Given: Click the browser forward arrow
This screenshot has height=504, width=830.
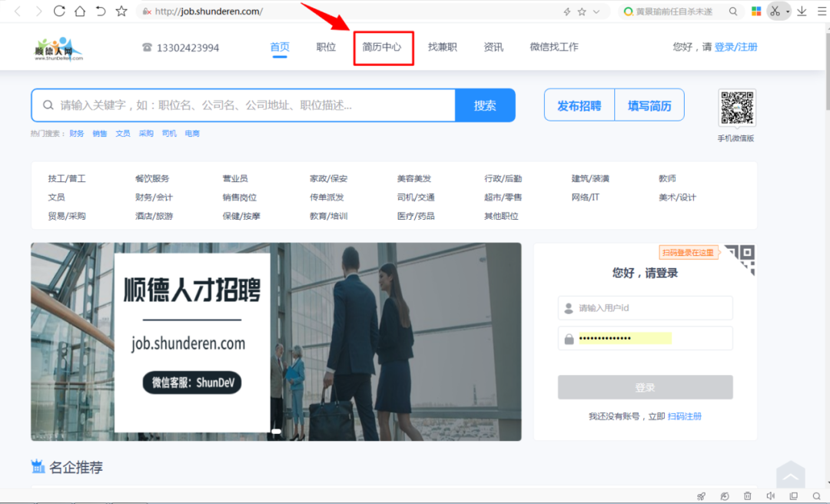Looking at the screenshot, I should (38, 11).
